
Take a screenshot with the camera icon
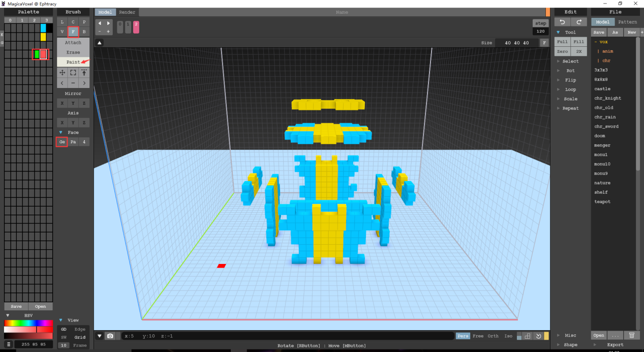click(x=110, y=336)
